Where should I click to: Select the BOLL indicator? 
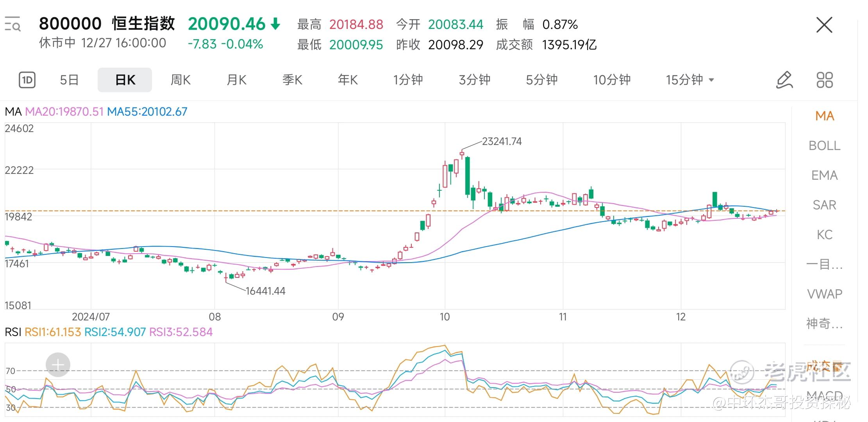(x=824, y=145)
